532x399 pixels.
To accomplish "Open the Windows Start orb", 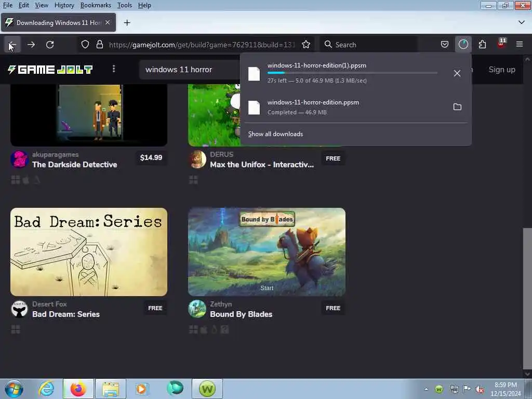I will point(14,389).
